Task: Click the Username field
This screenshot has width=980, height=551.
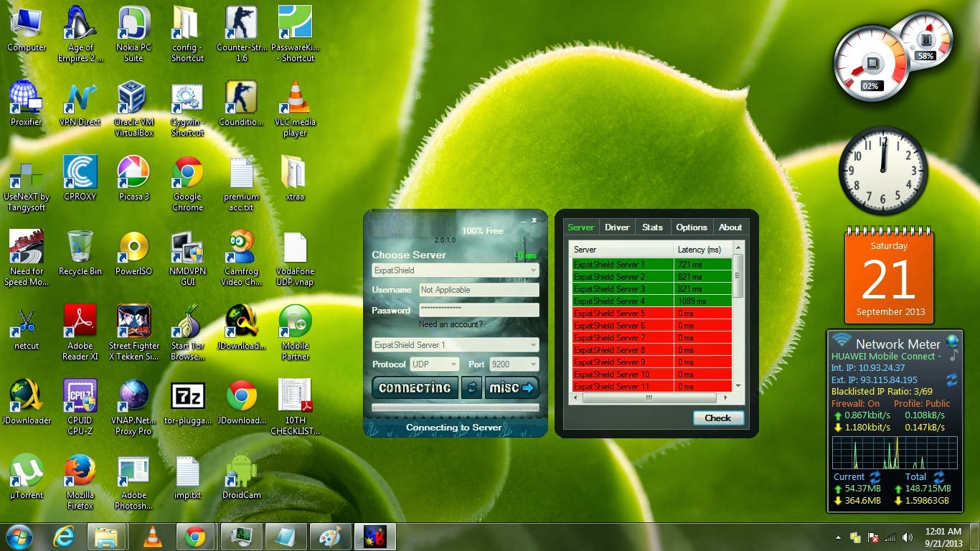Action: (x=479, y=290)
